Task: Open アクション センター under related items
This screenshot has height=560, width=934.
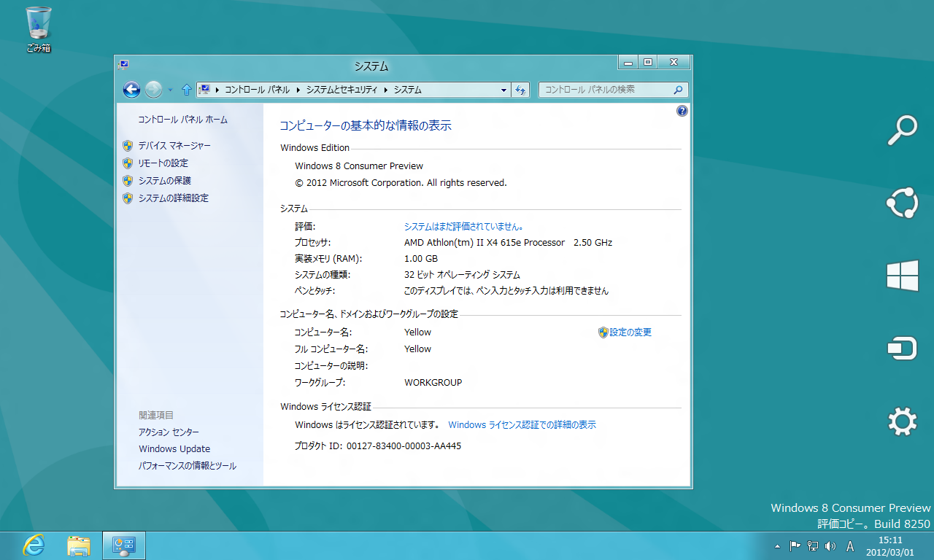Action: [x=169, y=432]
